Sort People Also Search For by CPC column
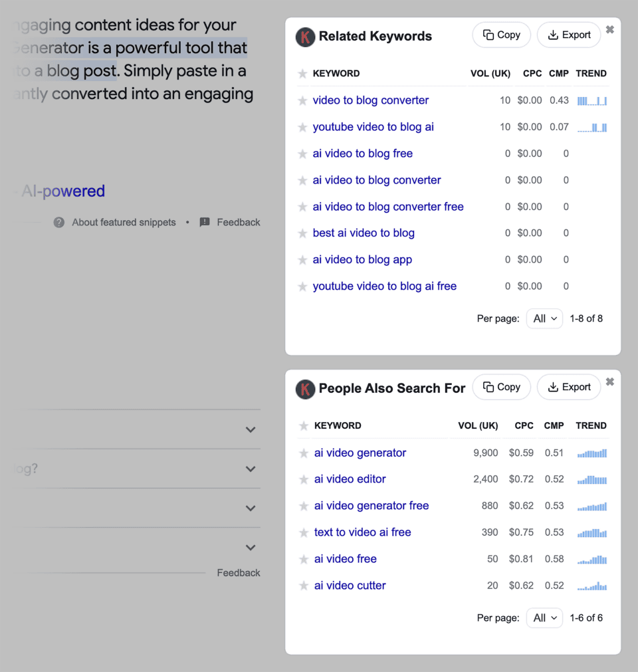This screenshot has height=672, width=638. point(524,426)
